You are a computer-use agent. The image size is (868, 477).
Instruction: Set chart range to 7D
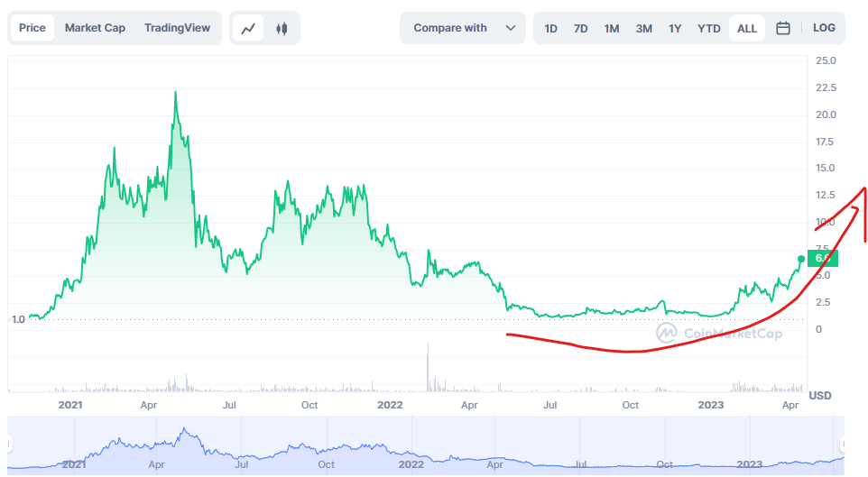point(581,28)
